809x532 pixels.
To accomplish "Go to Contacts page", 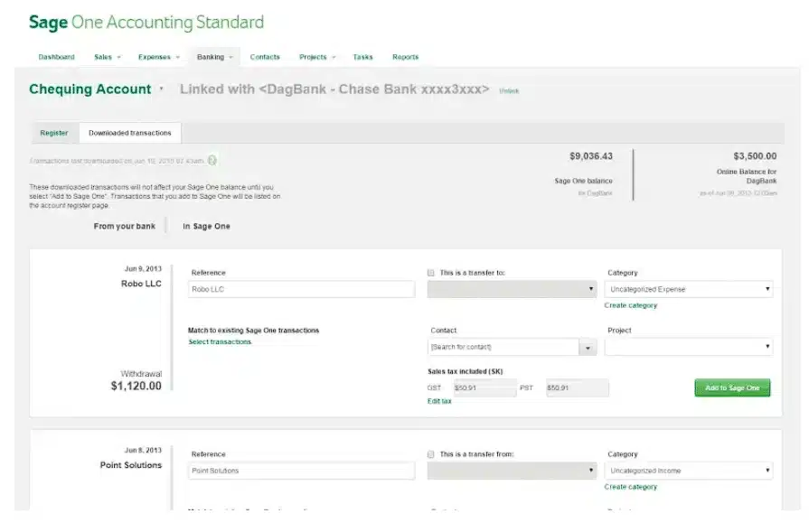I will pyautogui.click(x=265, y=57).
